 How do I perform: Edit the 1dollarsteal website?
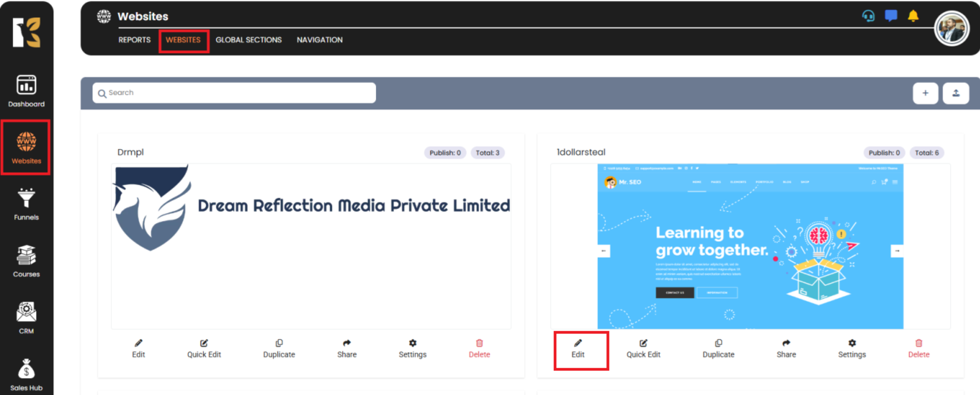click(x=578, y=349)
